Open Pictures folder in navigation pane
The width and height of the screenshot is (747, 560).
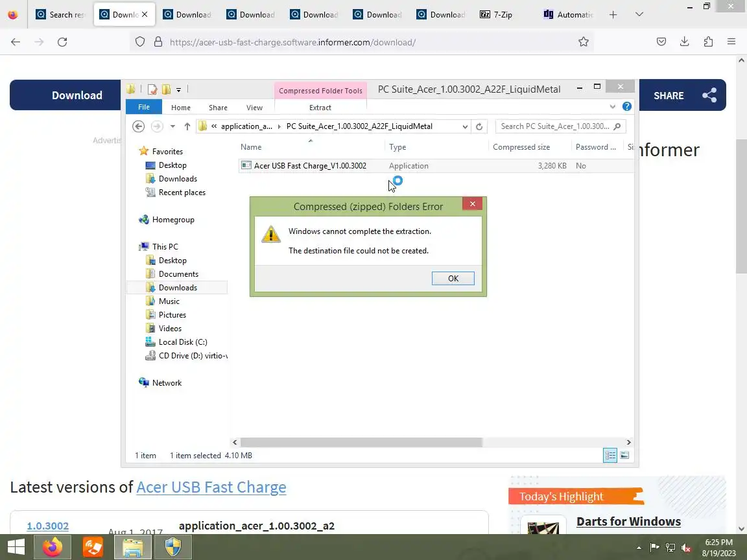[172, 315]
